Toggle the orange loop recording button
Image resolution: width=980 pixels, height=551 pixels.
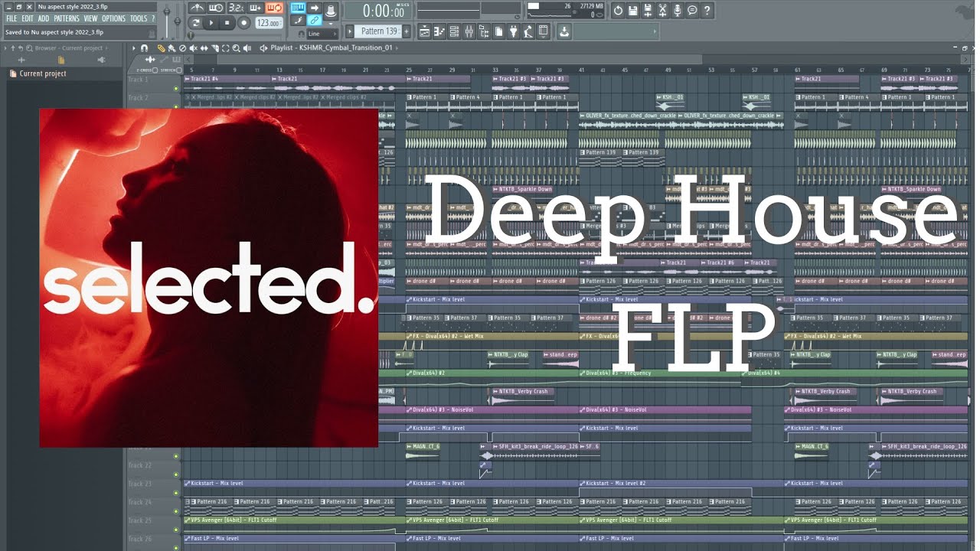(x=274, y=8)
